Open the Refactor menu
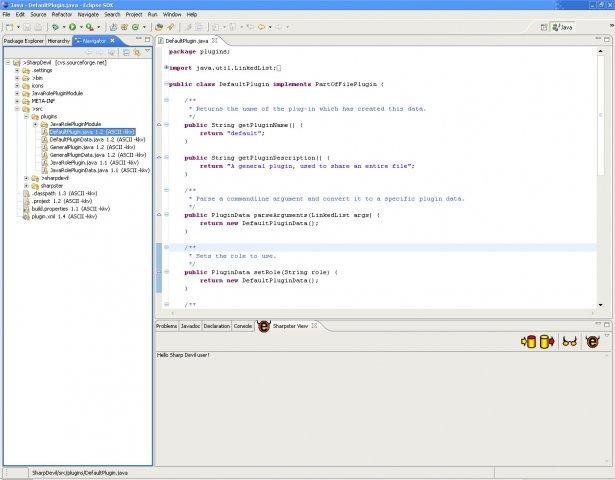 (62, 15)
